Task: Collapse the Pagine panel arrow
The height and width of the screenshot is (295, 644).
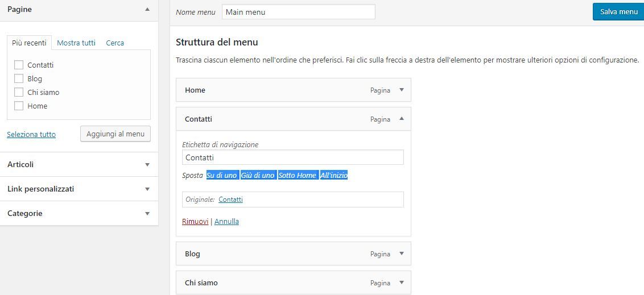Action: click(x=147, y=9)
